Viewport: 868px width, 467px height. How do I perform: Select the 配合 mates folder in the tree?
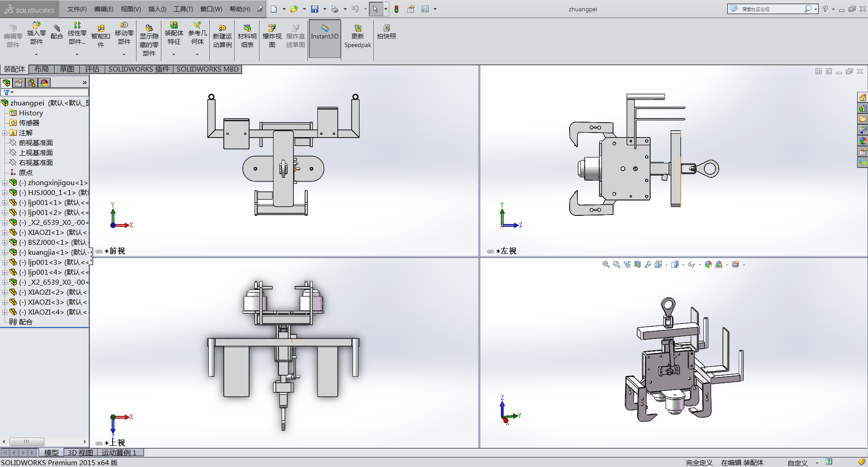[x=25, y=322]
